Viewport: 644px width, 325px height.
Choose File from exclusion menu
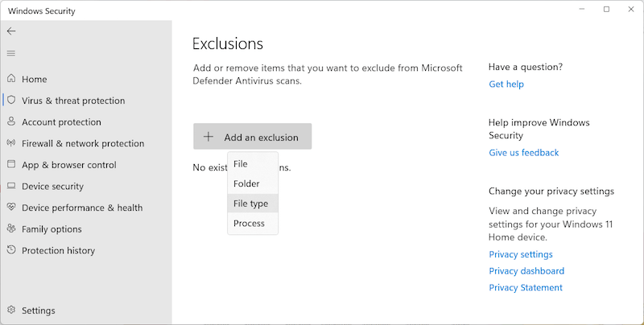click(x=253, y=164)
